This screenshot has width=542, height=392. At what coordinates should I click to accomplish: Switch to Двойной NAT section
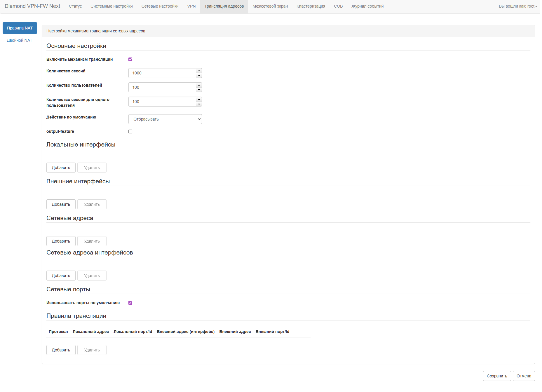pos(20,41)
